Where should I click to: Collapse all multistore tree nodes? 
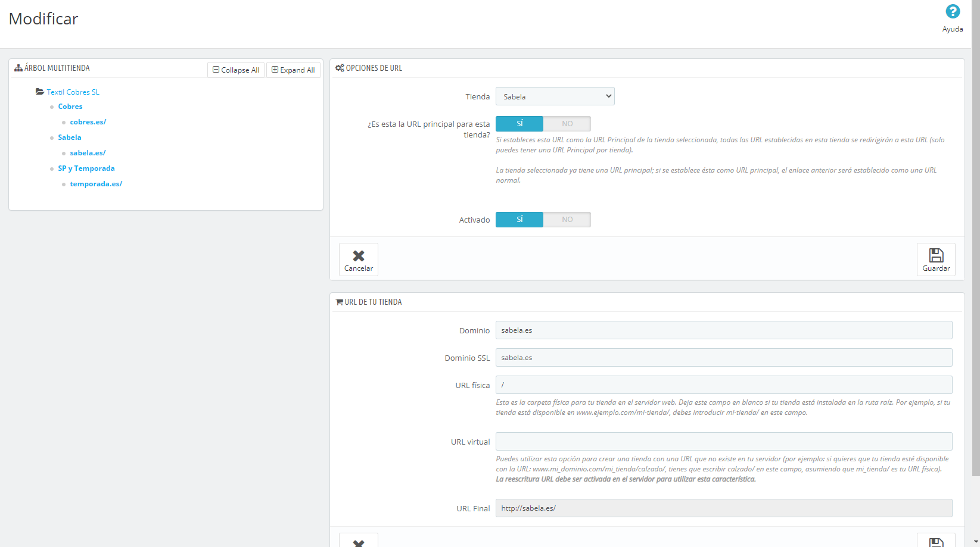click(236, 70)
